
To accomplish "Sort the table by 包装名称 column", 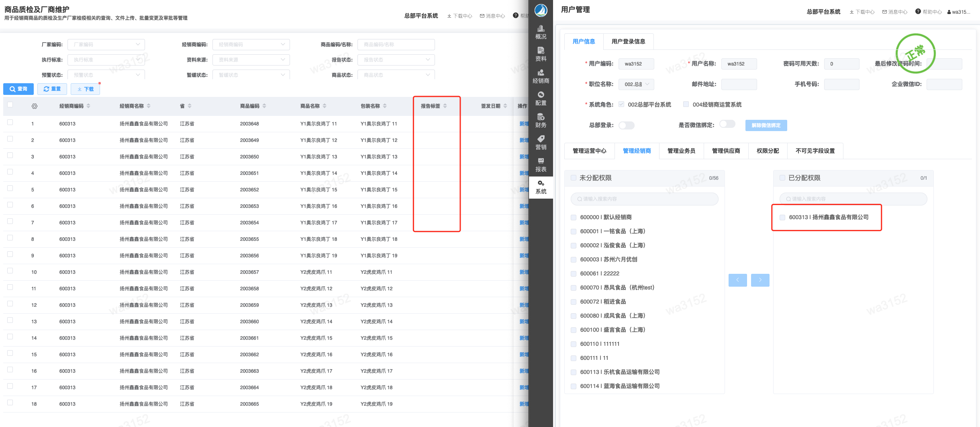I will click(x=385, y=106).
